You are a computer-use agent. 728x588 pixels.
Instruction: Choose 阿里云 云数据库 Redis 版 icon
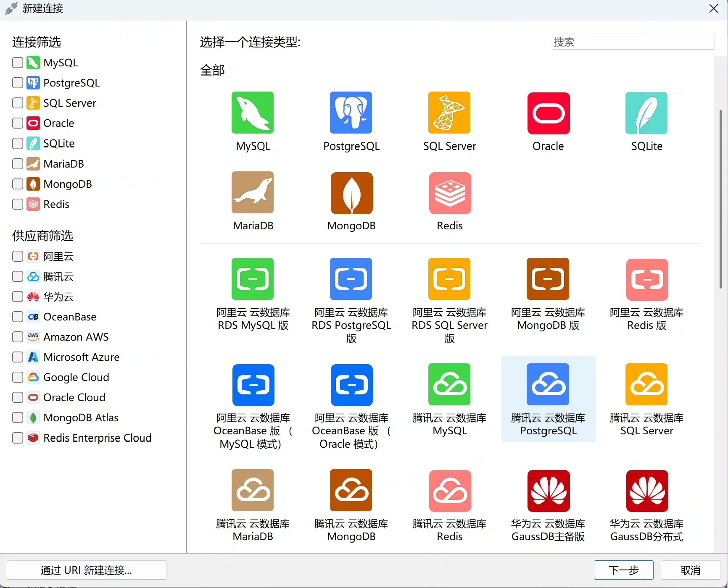click(647, 280)
